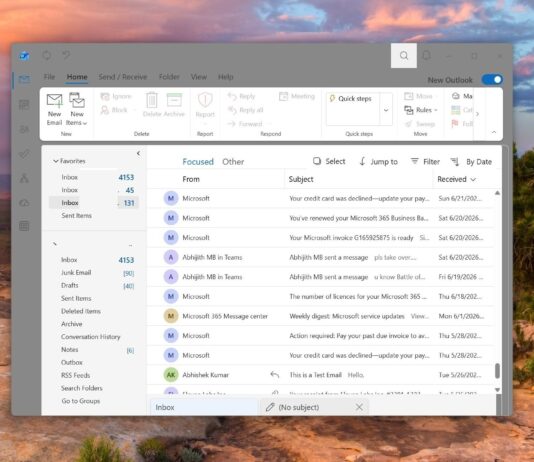Viewport: 534px width, 462px height.
Task: Click the Meeting icon in ribbon
Action: point(283,96)
